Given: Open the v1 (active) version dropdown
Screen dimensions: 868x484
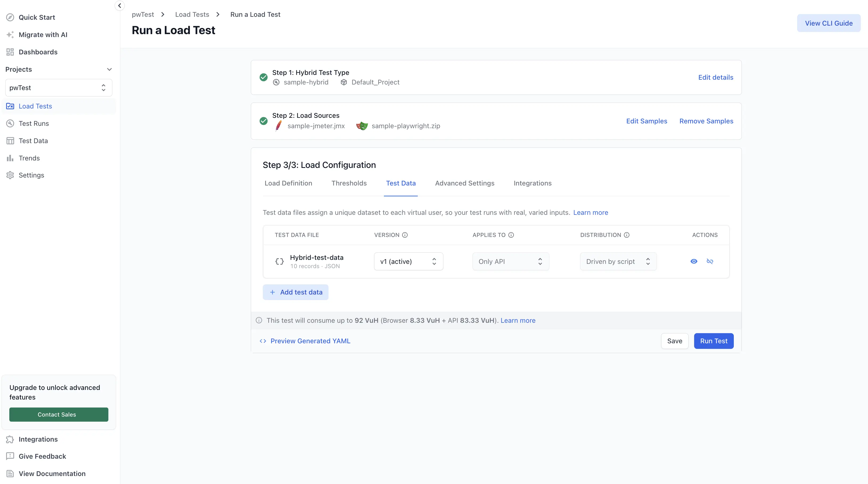Looking at the screenshot, I should point(408,261).
